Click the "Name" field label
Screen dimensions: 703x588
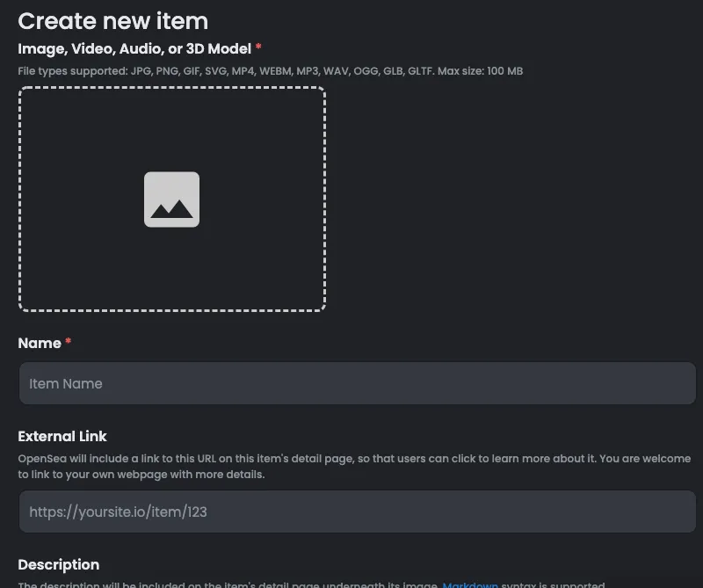(x=40, y=343)
